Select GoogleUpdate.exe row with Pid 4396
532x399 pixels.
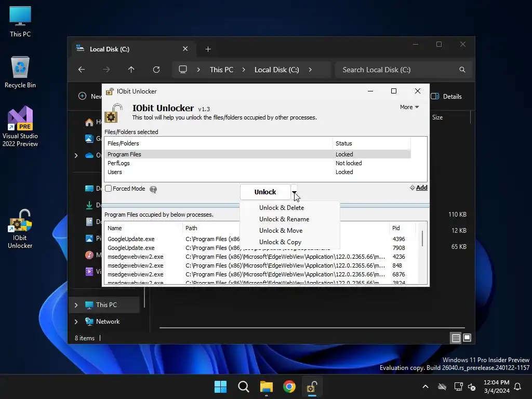tap(261, 239)
